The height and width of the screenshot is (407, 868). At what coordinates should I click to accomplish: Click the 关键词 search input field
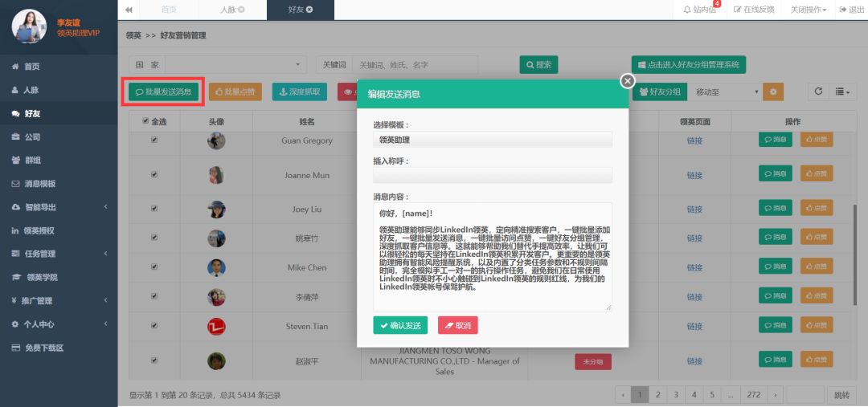(x=416, y=65)
